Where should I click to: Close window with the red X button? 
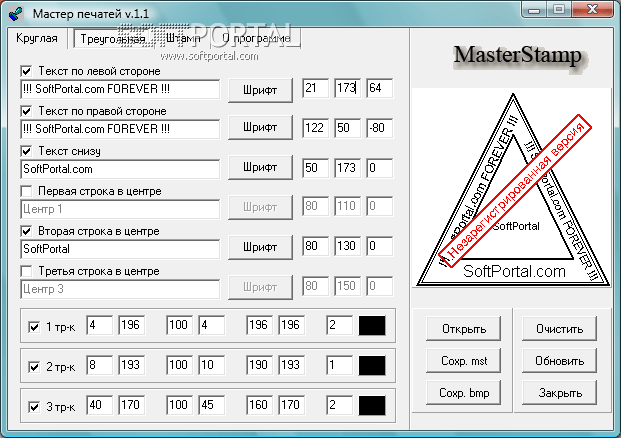tap(592, 10)
